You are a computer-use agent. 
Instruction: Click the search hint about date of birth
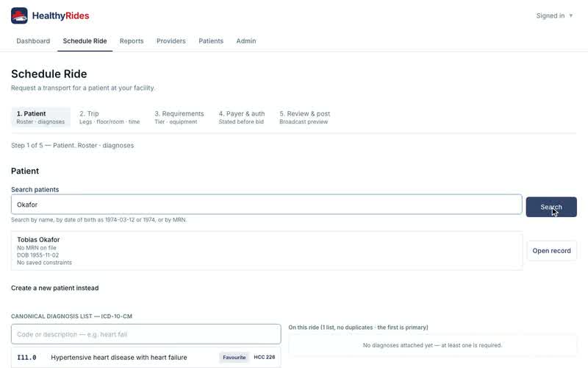click(x=99, y=219)
